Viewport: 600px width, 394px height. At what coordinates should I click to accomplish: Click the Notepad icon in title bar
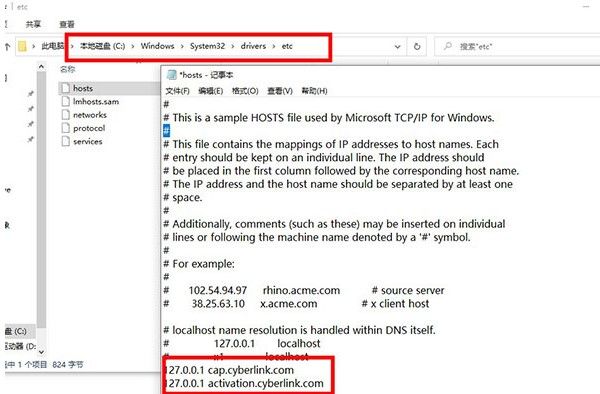coord(172,75)
